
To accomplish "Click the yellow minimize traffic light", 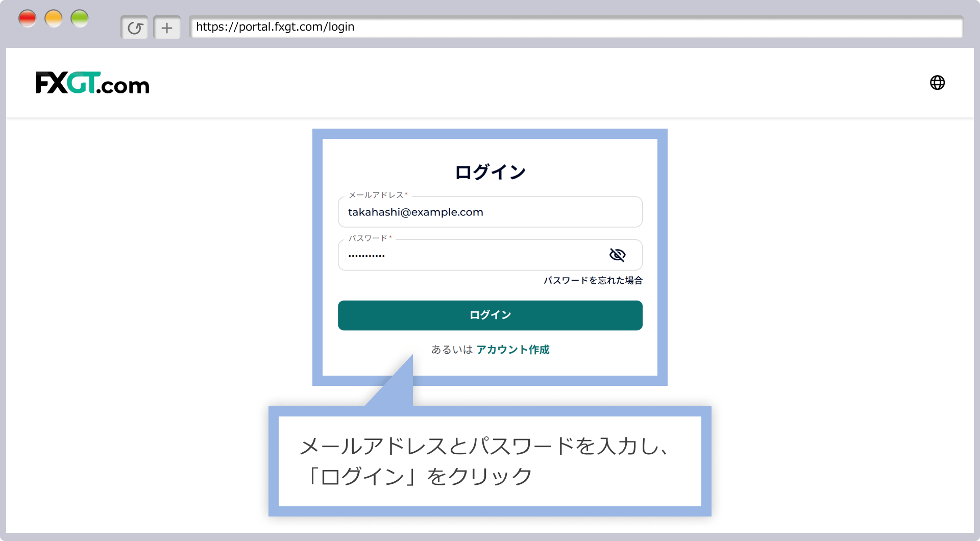I will (54, 18).
